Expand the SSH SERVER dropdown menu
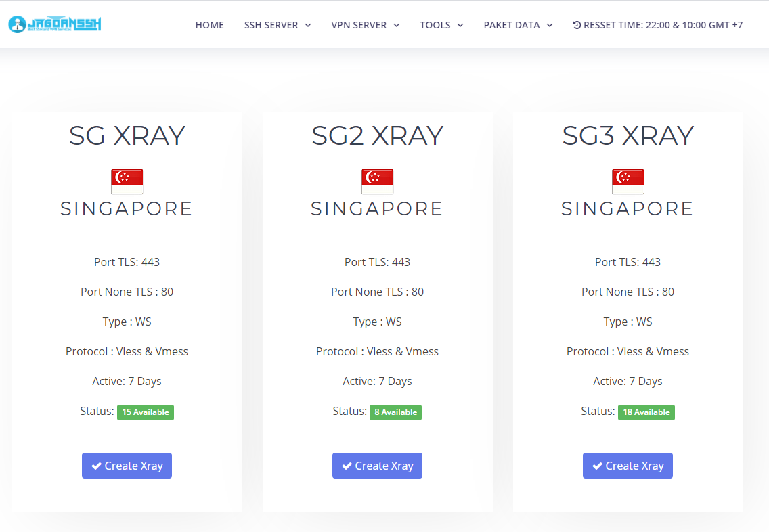Viewport: 769px width, 532px height. tap(278, 25)
